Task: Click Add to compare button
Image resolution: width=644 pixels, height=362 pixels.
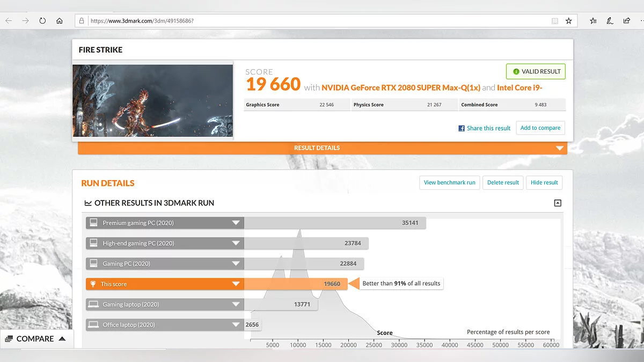Action: tap(540, 128)
